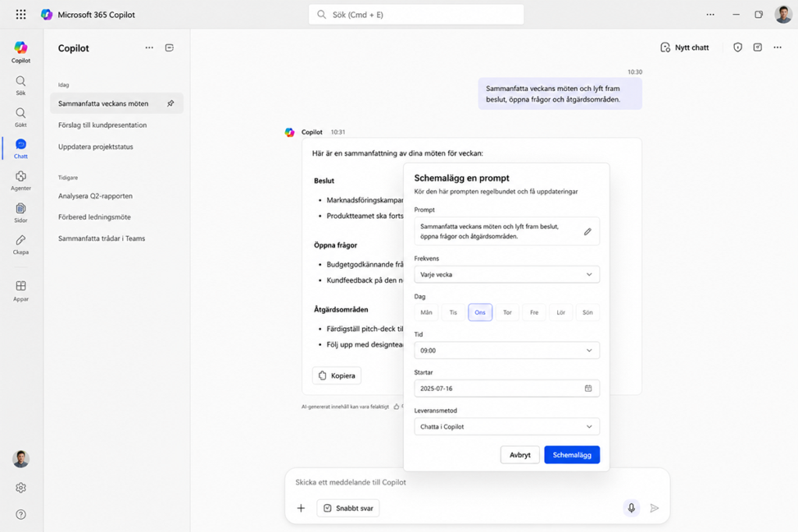Open Copilot in the left rail
This screenshot has width=798, height=532.
21,52
